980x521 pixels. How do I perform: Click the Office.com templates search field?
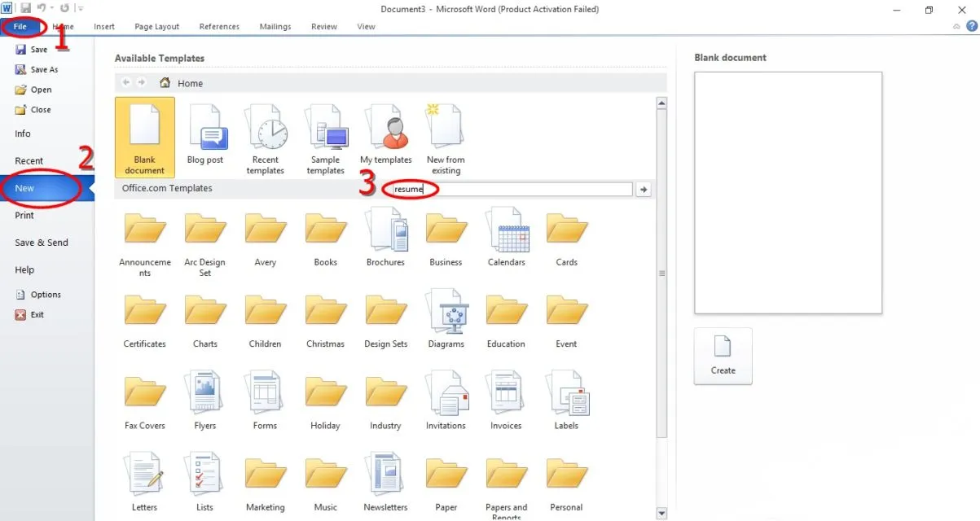(510, 189)
